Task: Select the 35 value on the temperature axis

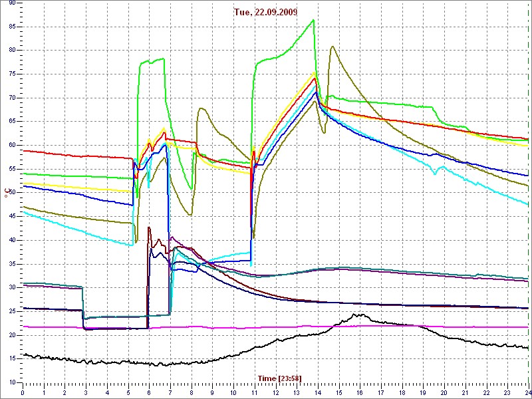Action: click(11, 264)
